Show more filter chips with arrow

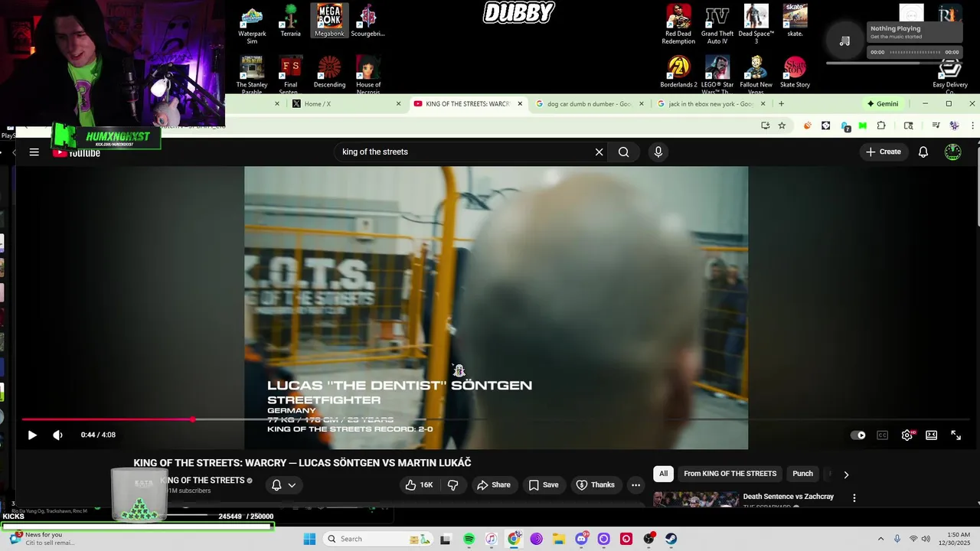point(846,474)
